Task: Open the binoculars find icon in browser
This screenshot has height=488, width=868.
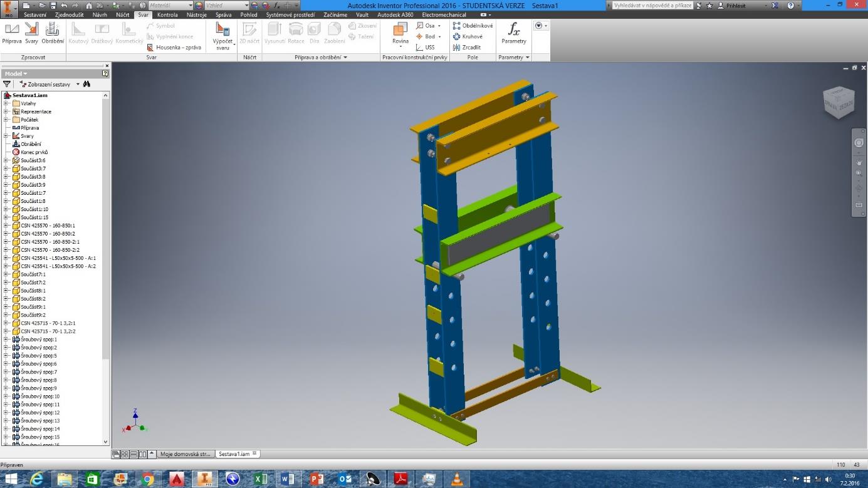Action: pos(86,84)
